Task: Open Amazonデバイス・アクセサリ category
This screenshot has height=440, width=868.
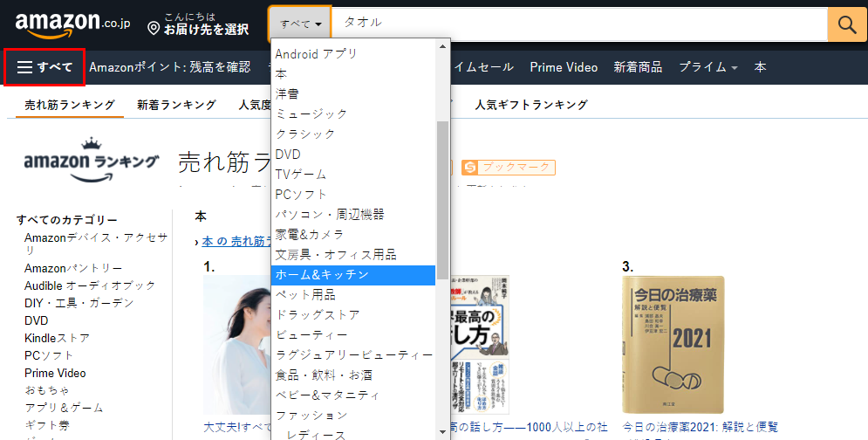Action: click(96, 244)
